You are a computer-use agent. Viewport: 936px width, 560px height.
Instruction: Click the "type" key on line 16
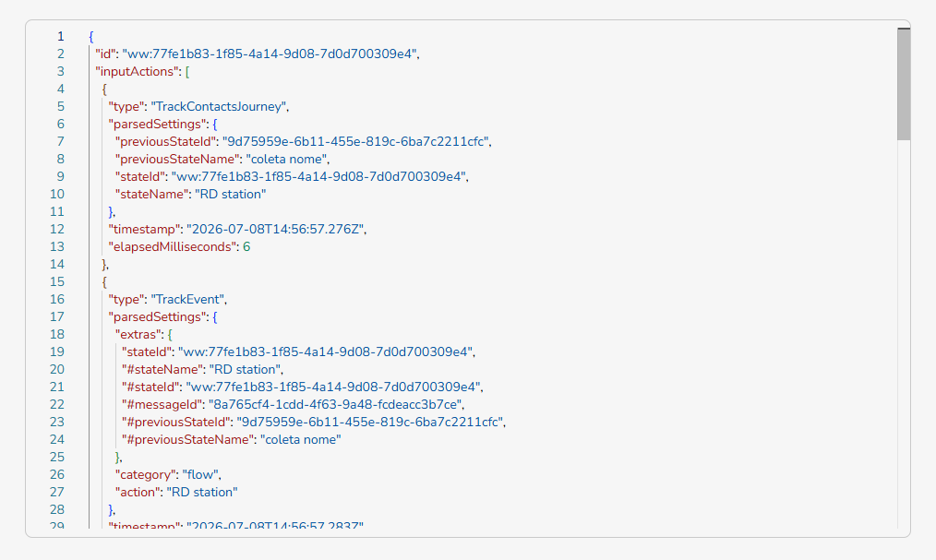[126, 300]
